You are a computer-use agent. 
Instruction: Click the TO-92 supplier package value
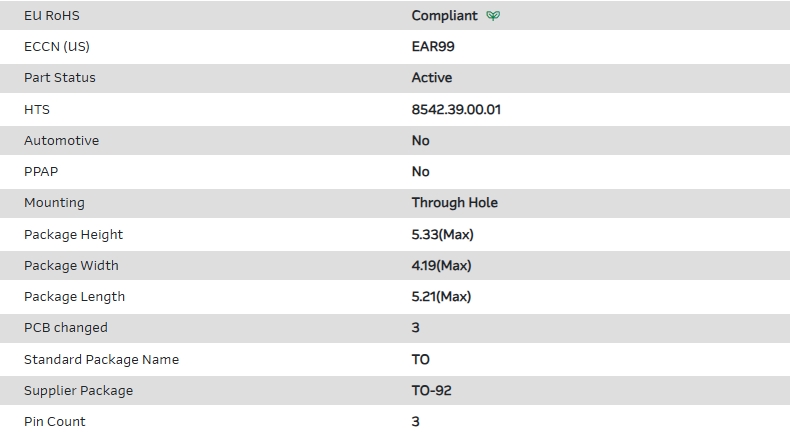[431, 390]
